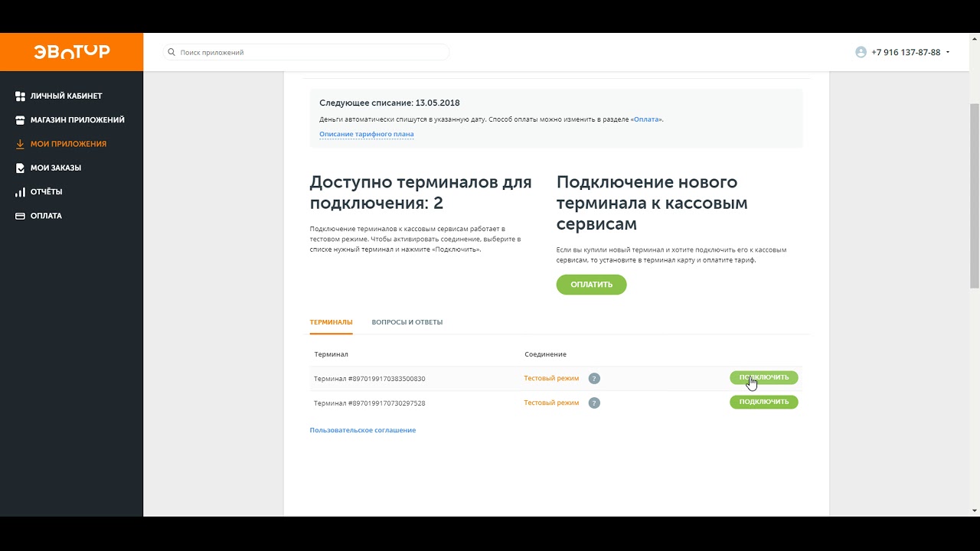Click Подключить for terminal ending 500830
980x551 pixels.
(764, 377)
